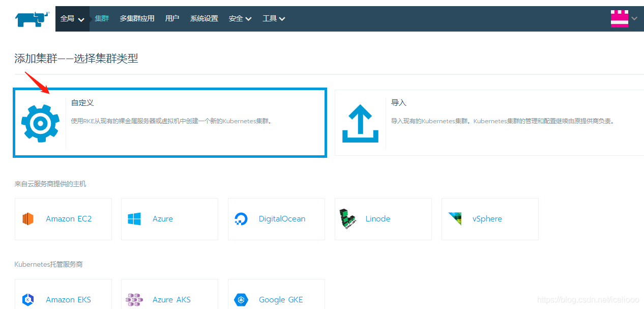This screenshot has height=309, width=644.
Task: Open the 全局 context dropdown
Action: pyautogui.click(x=72, y=18)
